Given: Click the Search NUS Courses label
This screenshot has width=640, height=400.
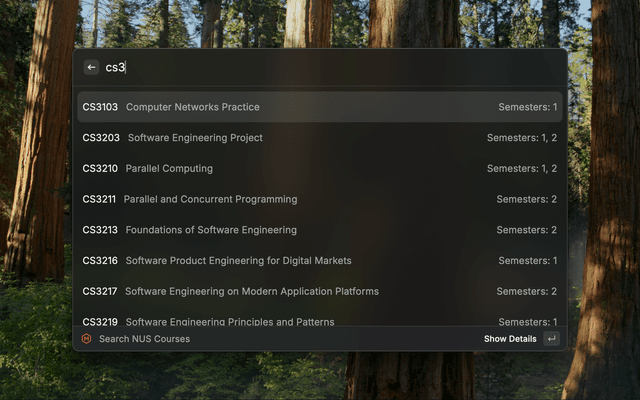Looking at the screenshot, I should (144, 339).
